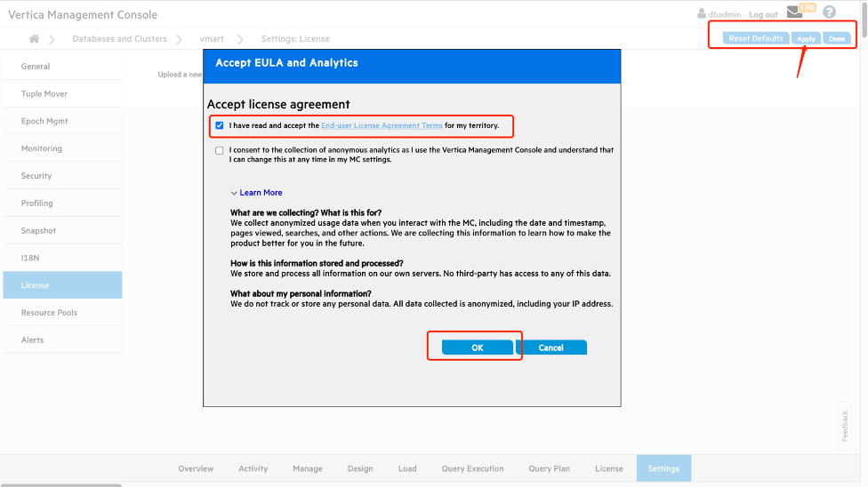Switch to the Activity tab

pyautogui.click(x=253, y=468)
